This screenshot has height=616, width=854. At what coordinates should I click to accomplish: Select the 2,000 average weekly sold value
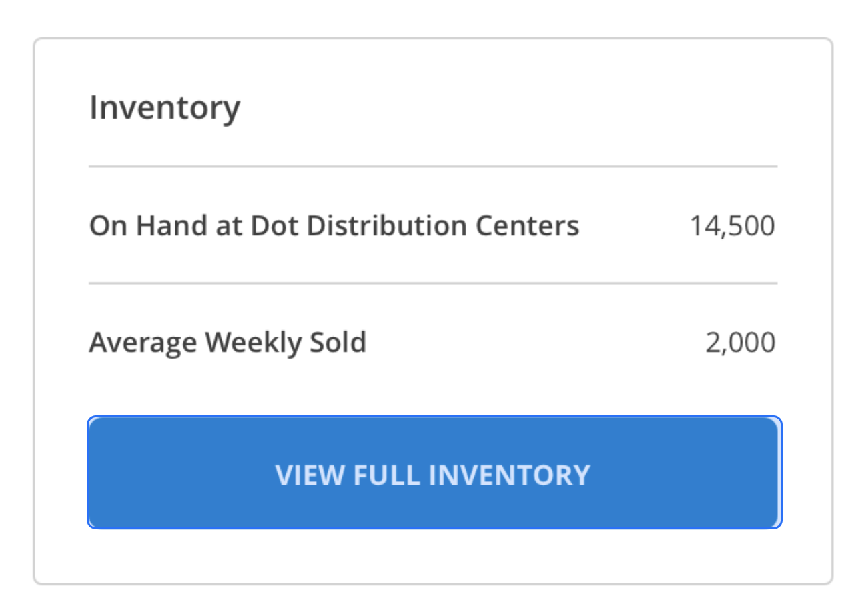tap(740, 343)
